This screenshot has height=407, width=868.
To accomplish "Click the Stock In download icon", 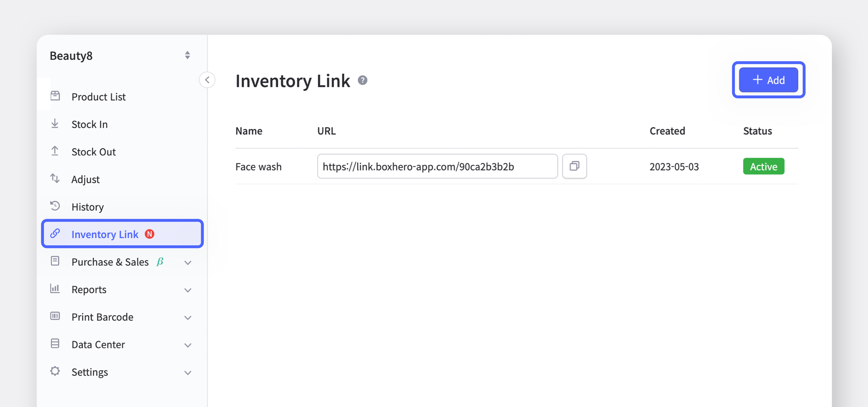I will pos(55,124).
